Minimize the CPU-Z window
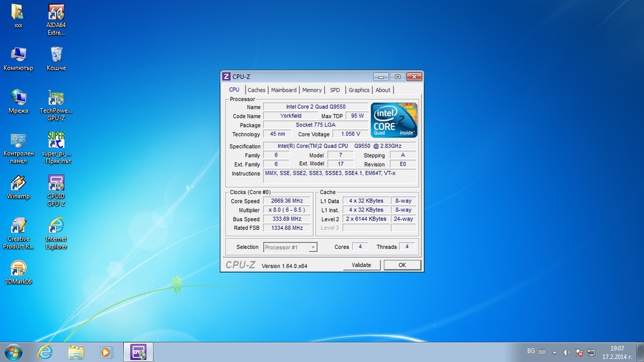The image size is (644, 362). [x=380, y=77]
